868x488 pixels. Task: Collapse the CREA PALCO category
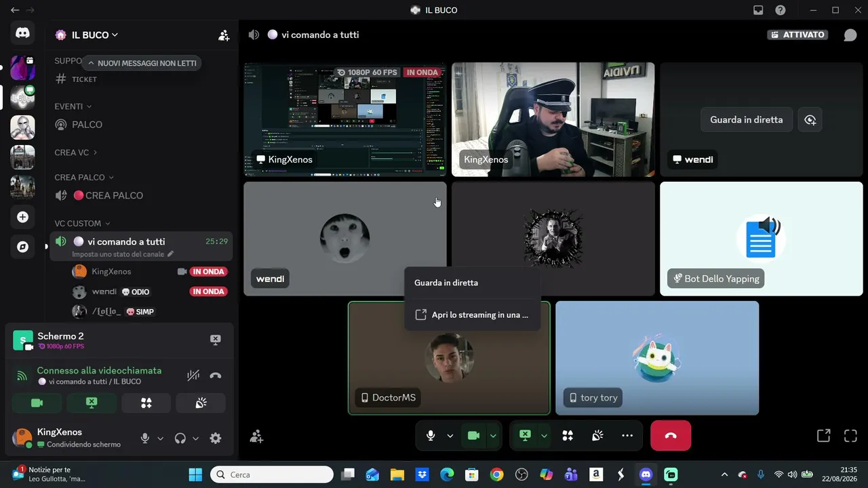point(84,178)
